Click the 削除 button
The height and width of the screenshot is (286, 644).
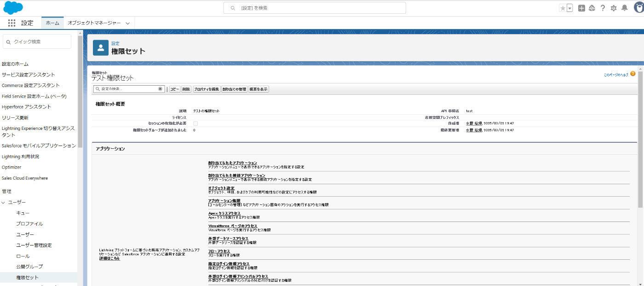click(x=186, y=89)
